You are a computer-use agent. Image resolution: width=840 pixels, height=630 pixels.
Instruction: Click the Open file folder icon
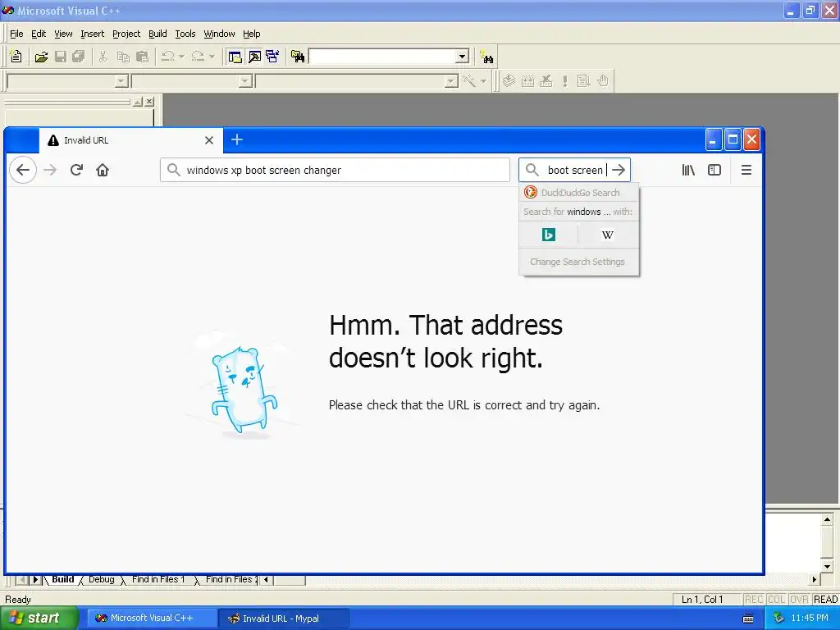tap(41, 57)
